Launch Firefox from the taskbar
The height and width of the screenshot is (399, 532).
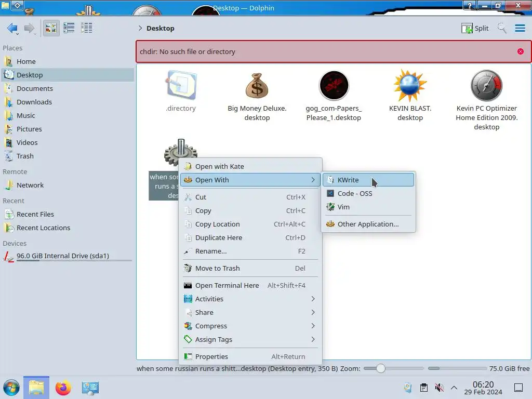[63, 388]
